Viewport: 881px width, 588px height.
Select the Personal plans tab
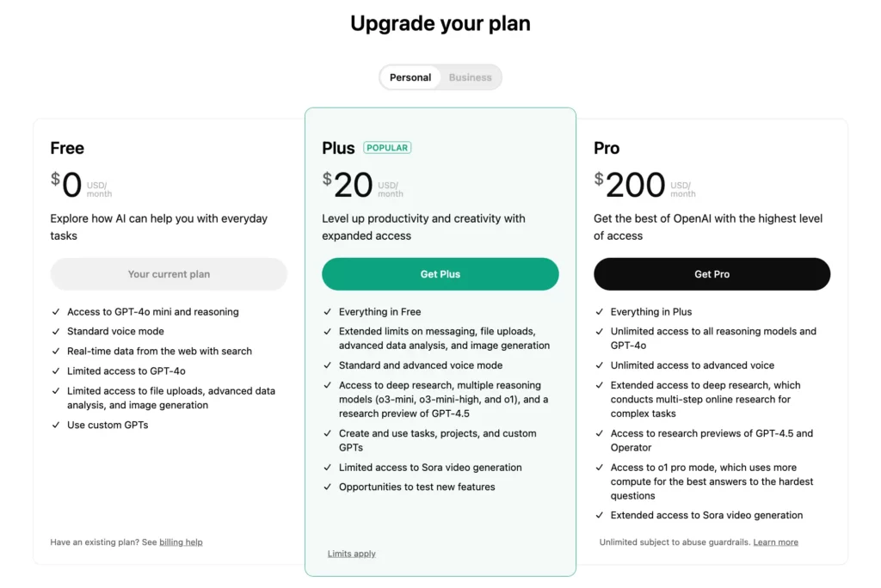click(x=410, y=77)
